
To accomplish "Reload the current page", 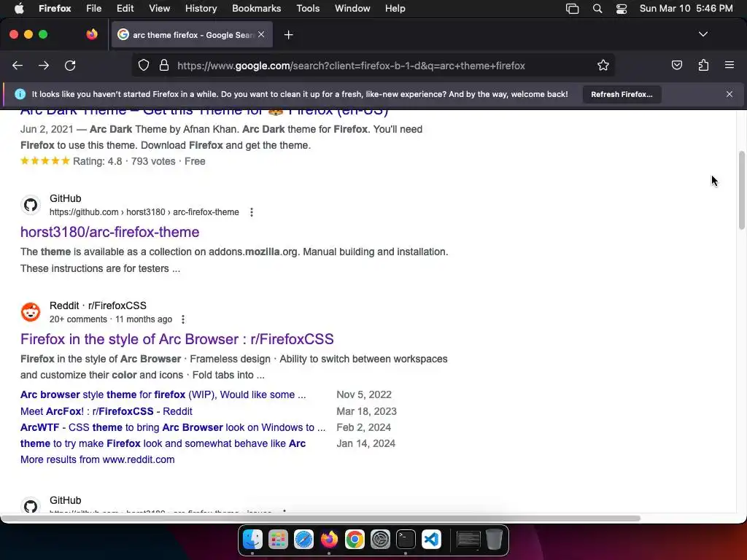I will pyautogui.click(x=70, y=66).
